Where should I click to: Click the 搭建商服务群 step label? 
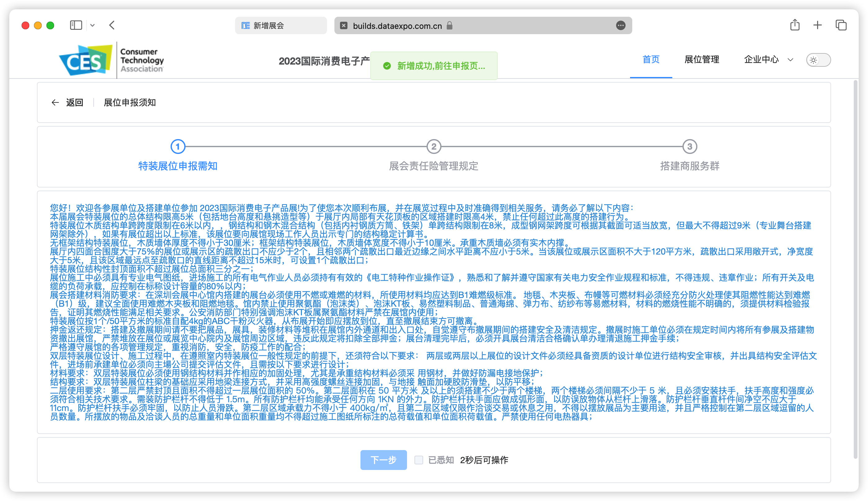(690, 166)
